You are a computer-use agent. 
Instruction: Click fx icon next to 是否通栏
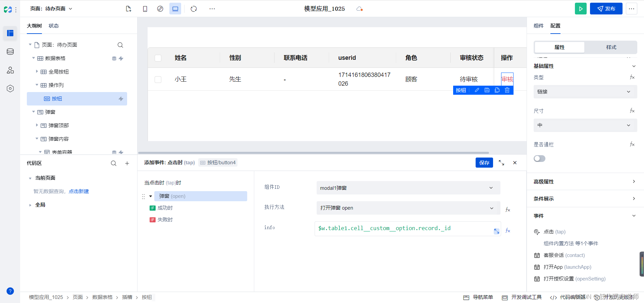[x=632, y=144]
